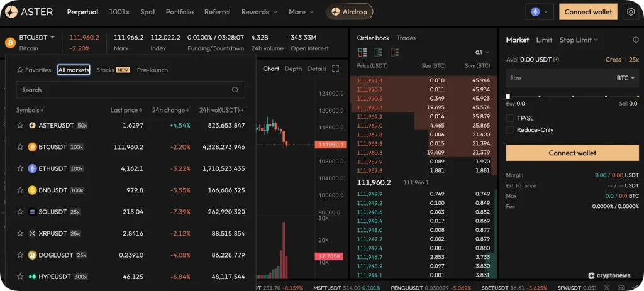Open the BTC size unit dropdown
This screenshot has height=291, width=644.
click(626, 78)
